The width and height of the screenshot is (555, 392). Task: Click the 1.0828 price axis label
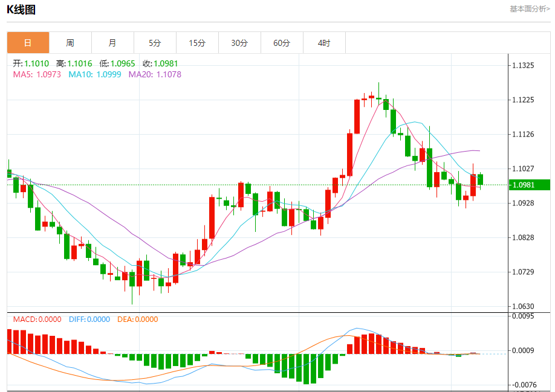523,237
